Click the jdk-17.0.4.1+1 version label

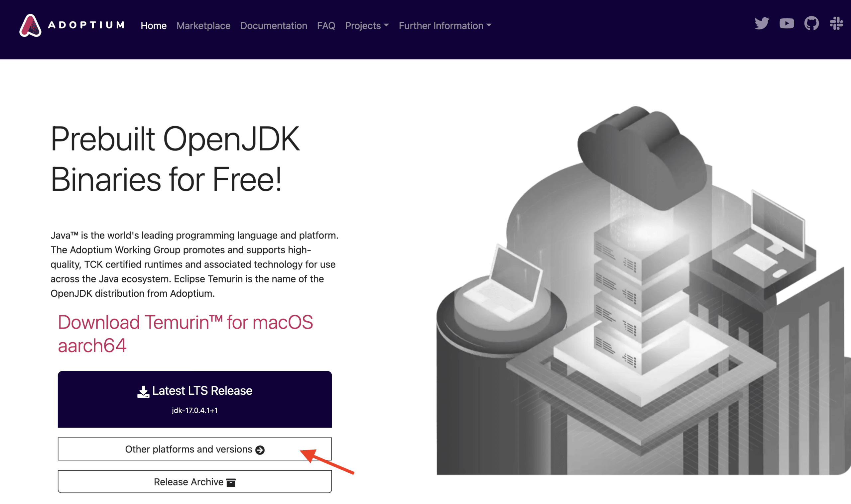pos(195,410)
